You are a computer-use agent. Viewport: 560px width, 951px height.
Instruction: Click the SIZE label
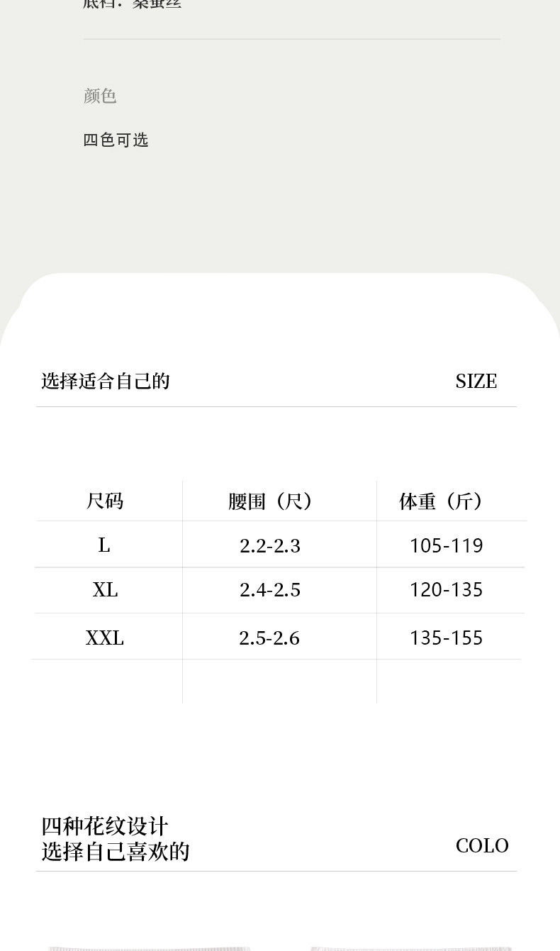coord(476,381)
